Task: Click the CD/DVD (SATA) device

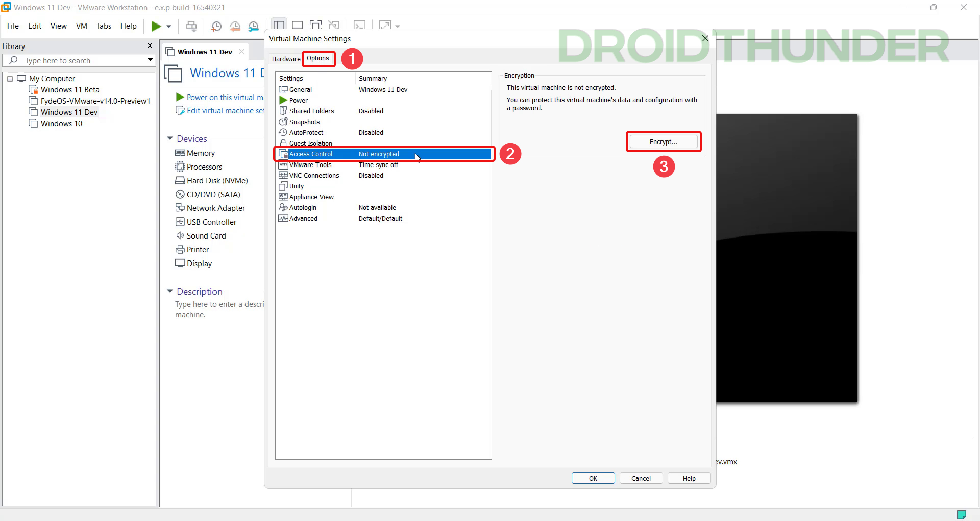Action: (x=213, y=195)
